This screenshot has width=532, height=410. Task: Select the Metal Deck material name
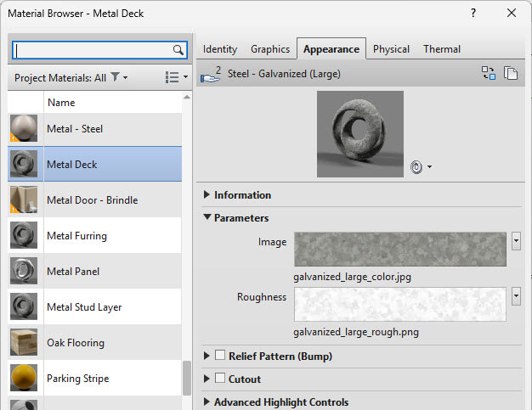pyautogui.click(x=72, y=165)
